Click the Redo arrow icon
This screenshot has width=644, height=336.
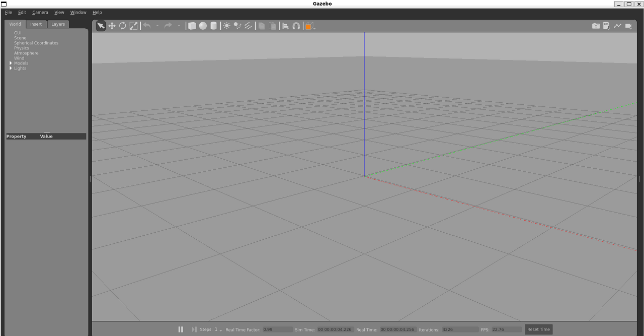point(168,26)
